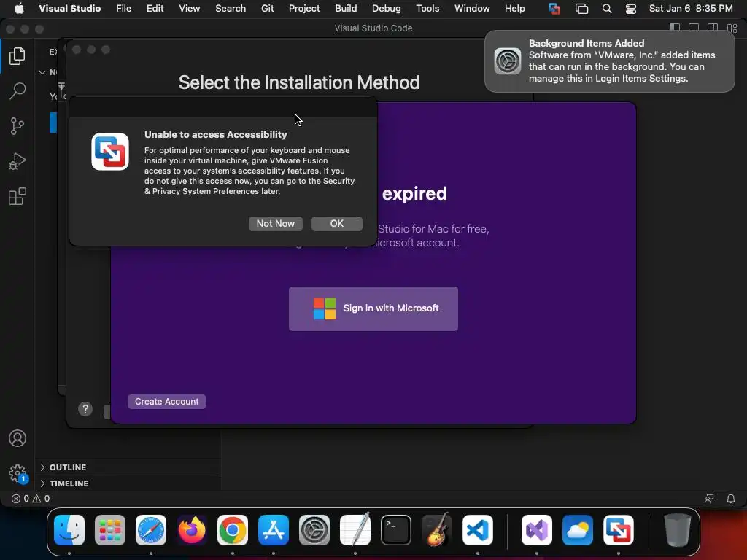Click the Create Account button
747x560 pixels.
click(x=167, y=402)
